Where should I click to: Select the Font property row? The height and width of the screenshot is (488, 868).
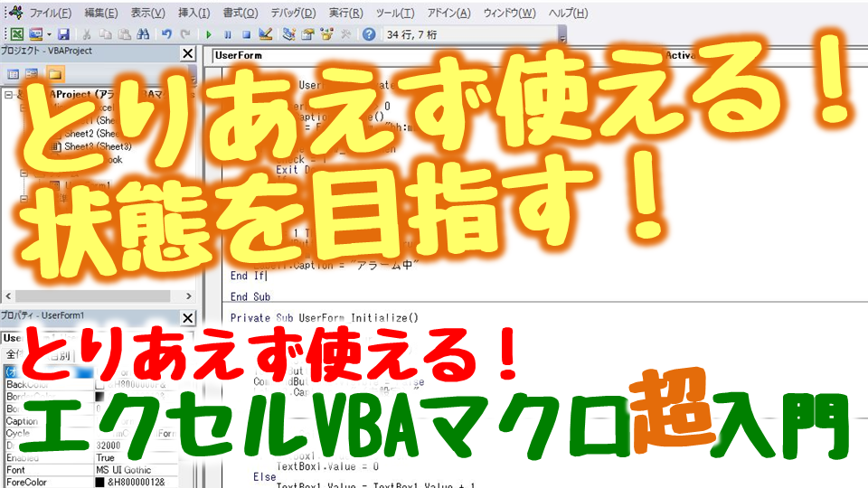point(91,470)
